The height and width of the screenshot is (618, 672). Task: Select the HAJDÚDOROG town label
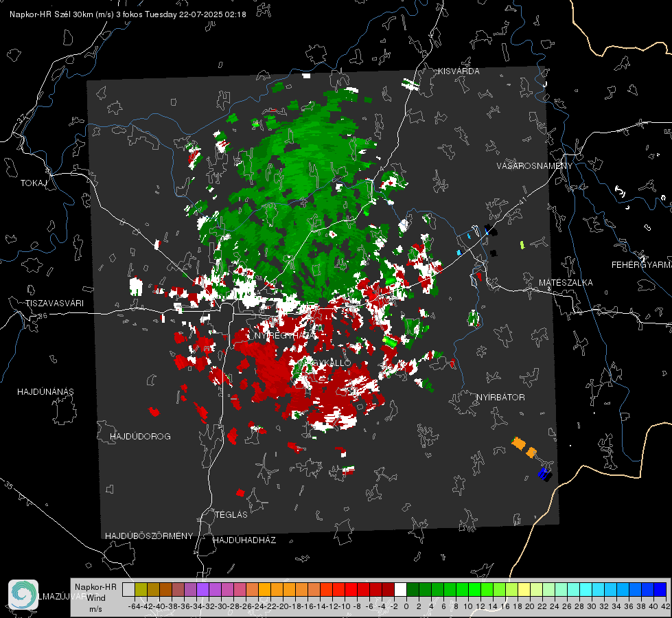[x=140, y=437]
